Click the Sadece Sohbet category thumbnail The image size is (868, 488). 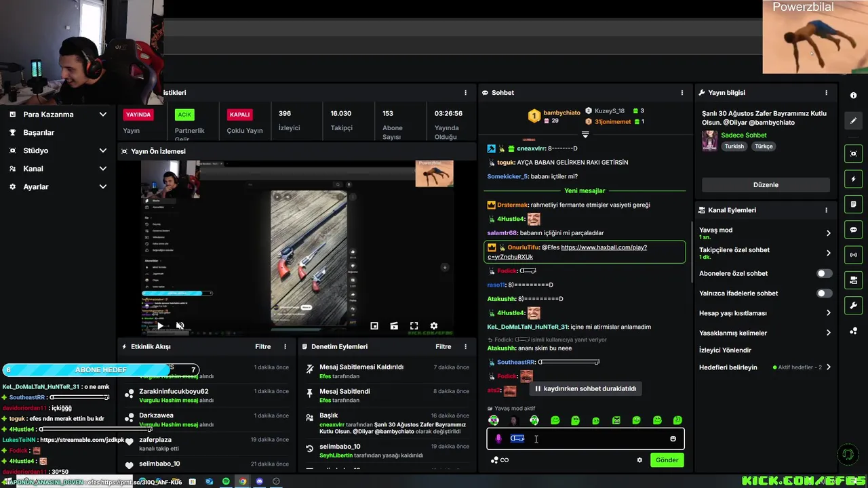(709, 140)
